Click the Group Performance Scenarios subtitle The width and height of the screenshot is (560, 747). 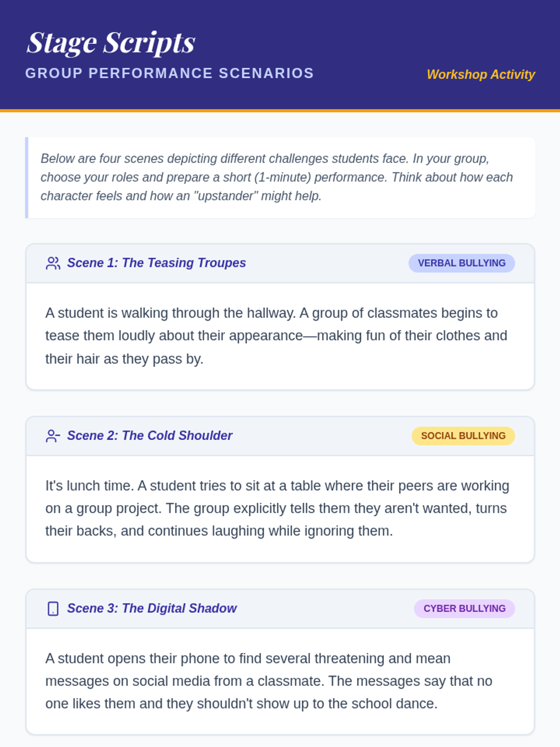coord(169,73)
